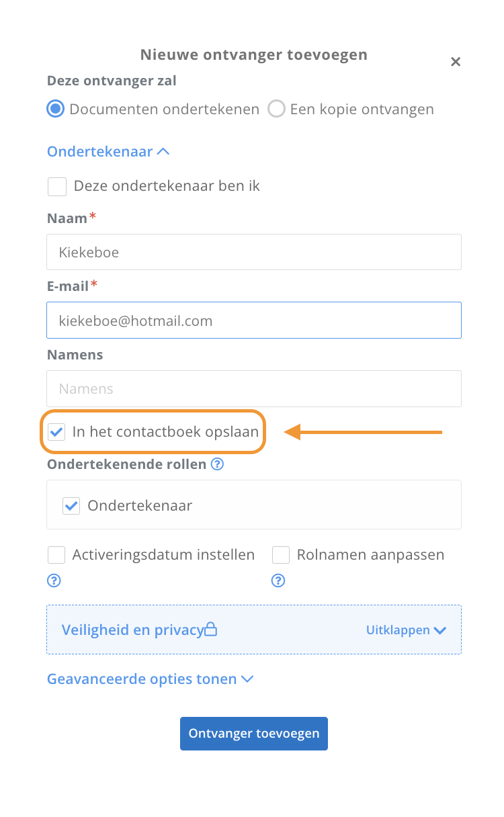
Task: Click the Naam input field
Action: click(254, 252)
